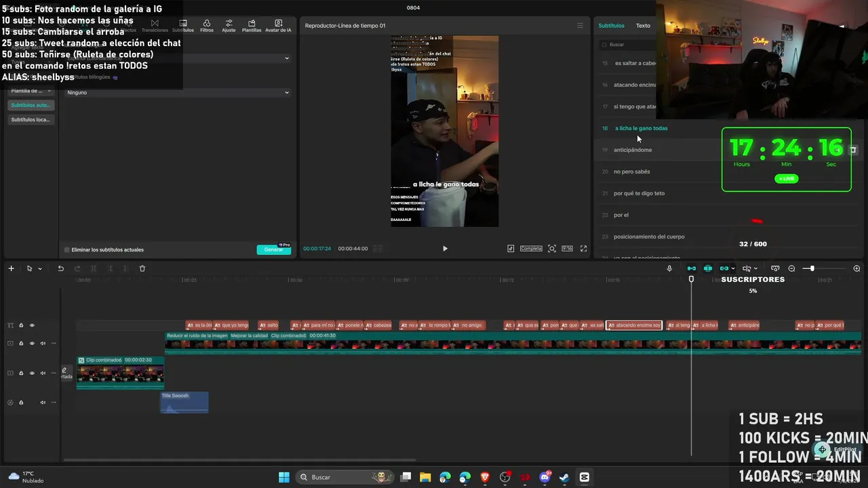Redo the last undone edit
The height and width of the screenshot is (488, 868).
click(77, 268)
